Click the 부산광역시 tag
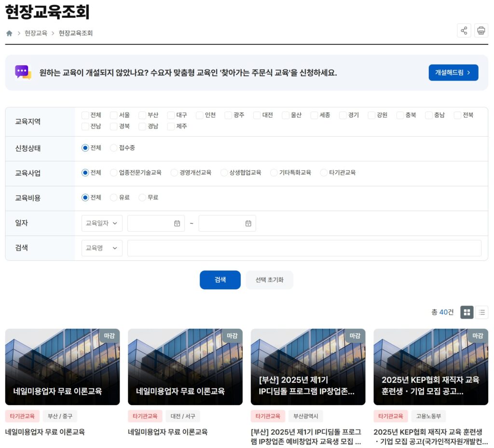494x448 pixels. [x=305, y=416]
